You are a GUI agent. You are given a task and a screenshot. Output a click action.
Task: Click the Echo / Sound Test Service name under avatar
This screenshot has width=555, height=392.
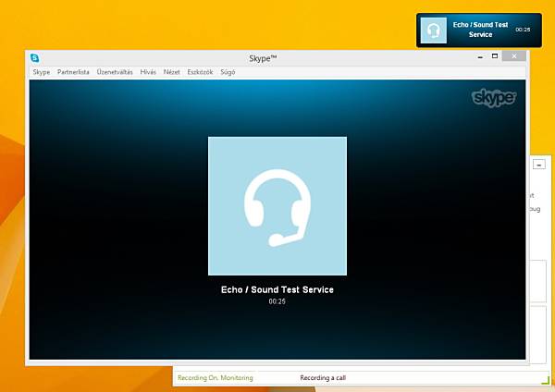[x=277, y=289]
